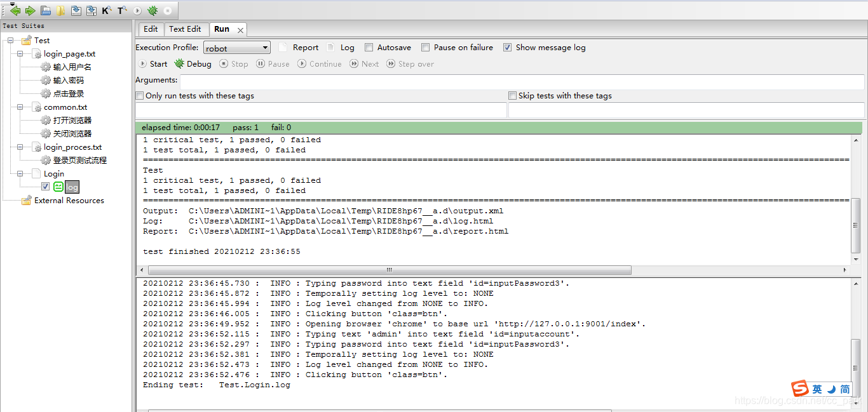Click the Save toolbar icon
This screenshot has width=868, height=412.
tap(76, 11)
